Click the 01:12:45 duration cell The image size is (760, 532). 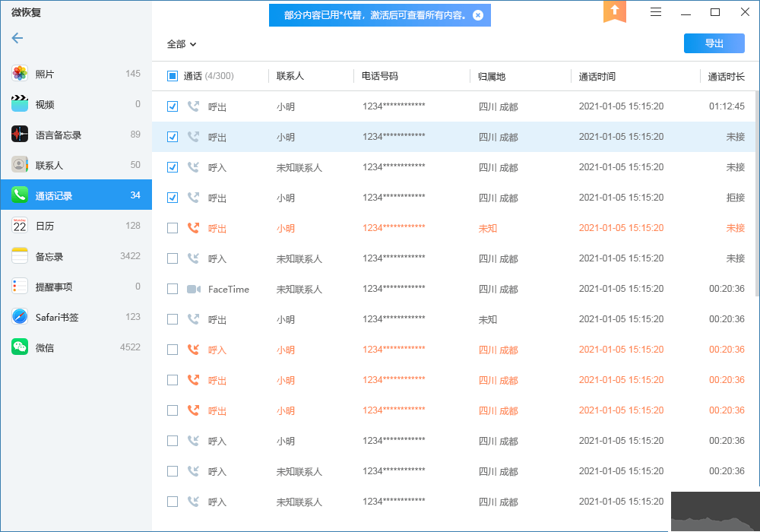pyautogui.click(x=727, y=106)
